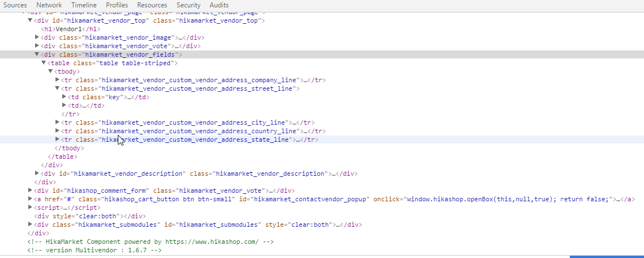Collapse the address_street_line tr row
Image resolution: width=644 pixels, height=258 pixels.
pyautogui.click(x=58, y=88)
